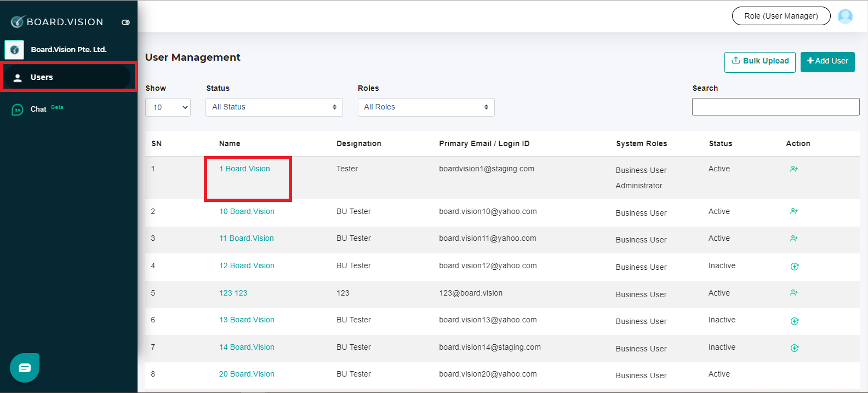This screenshot has height=393, width=868.
Task: Click the Chat bubble icon in sidebar
Action: point(18,110)
